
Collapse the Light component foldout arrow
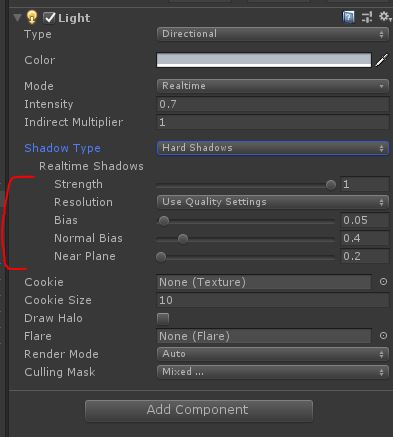[17, 17]
